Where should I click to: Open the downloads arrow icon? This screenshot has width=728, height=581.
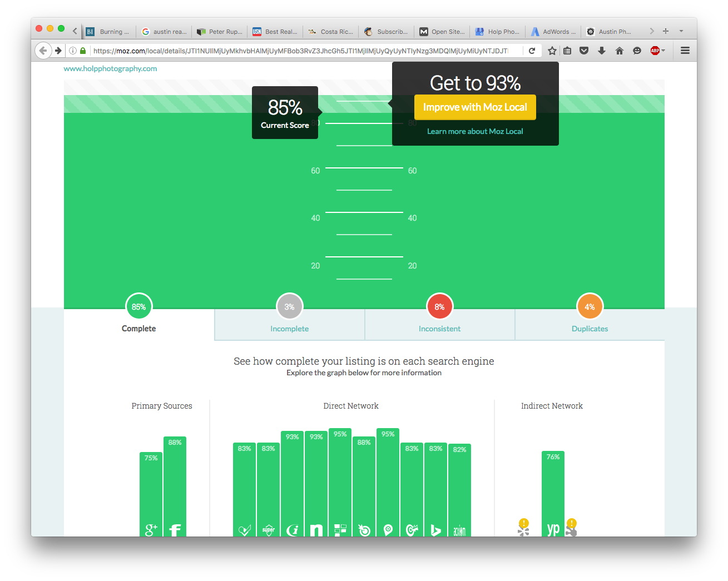coord(602,51)
